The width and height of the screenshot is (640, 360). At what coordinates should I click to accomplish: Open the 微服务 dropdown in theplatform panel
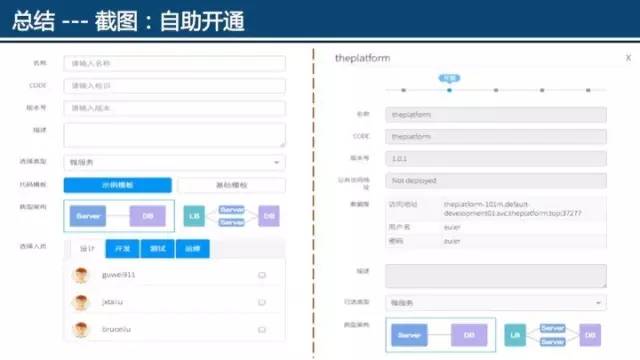coord(496,303)
